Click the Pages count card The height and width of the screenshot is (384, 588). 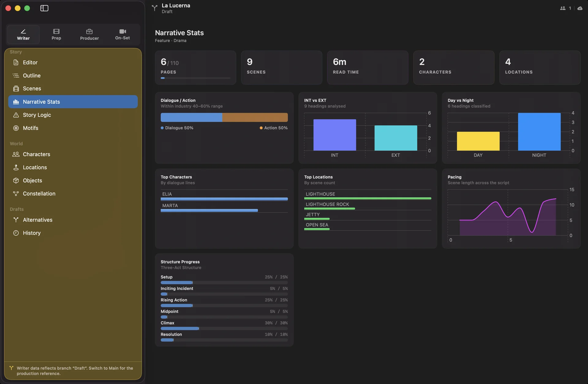point(195,68)
